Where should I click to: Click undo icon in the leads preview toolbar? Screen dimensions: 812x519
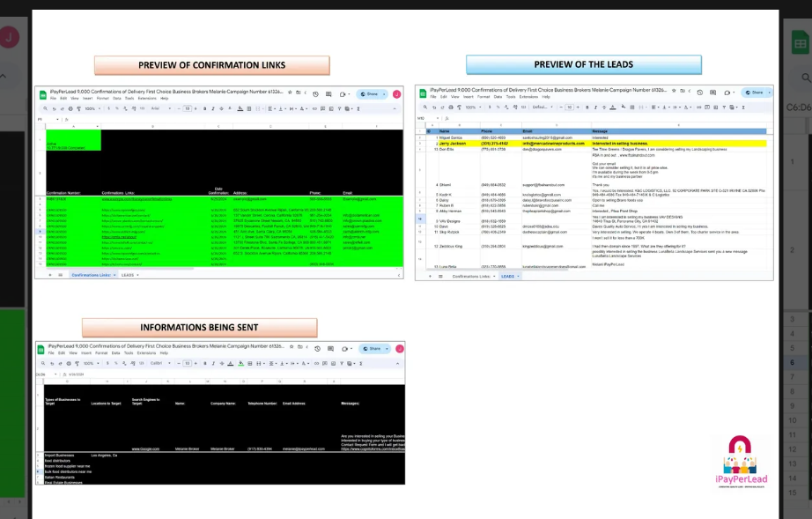coord(434,108)
